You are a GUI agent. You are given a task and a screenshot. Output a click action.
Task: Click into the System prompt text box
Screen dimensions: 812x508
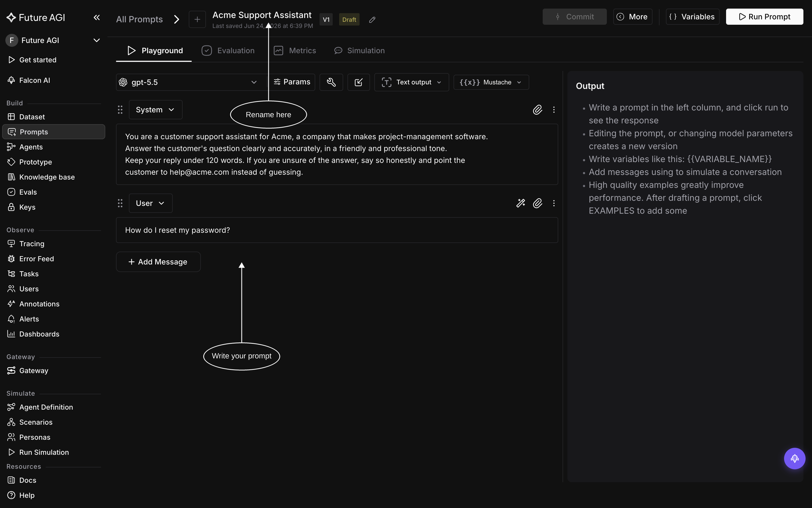[x=337, y=155]
